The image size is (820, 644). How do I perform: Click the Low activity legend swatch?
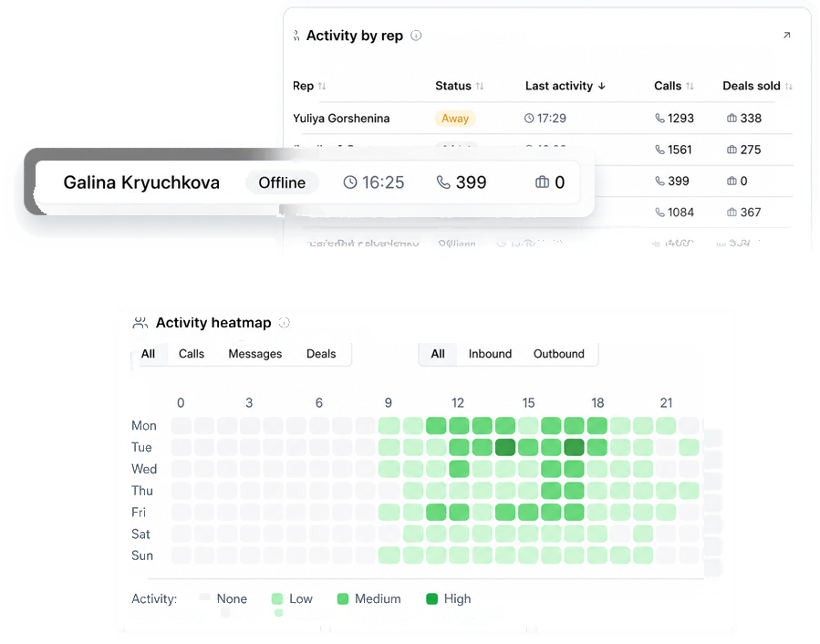click(x=277, y=599)
